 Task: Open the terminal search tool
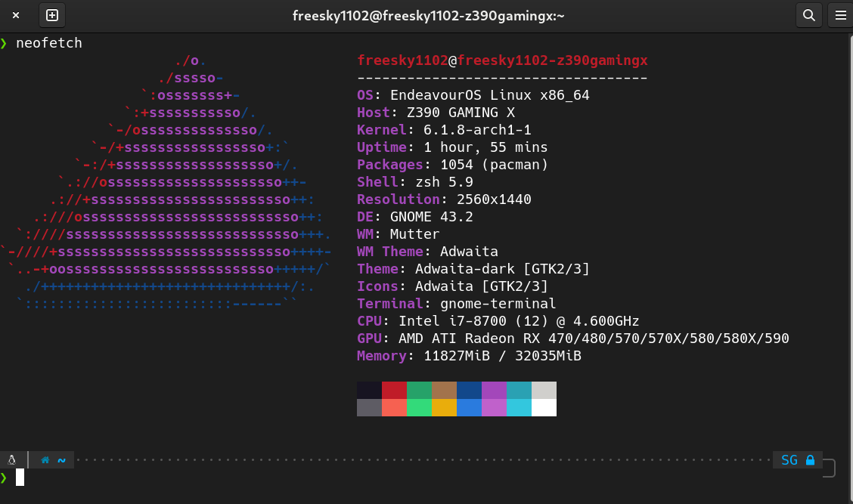(809, 15)
